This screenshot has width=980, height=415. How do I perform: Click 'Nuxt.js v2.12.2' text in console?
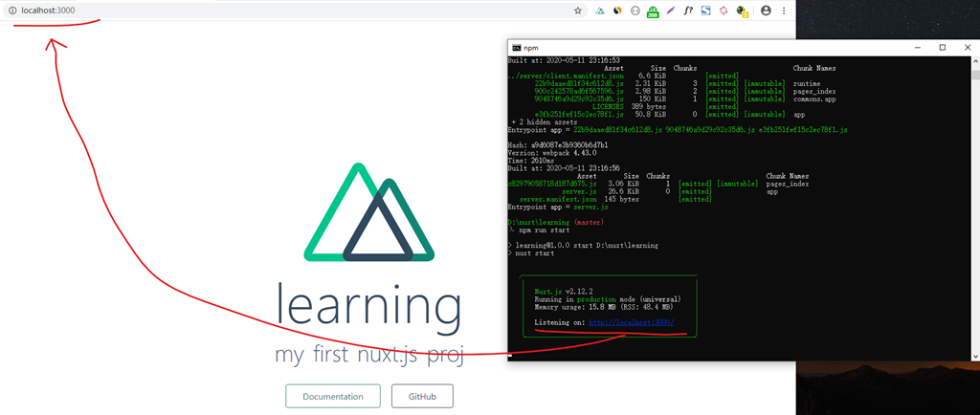click(x=564, y=292)
